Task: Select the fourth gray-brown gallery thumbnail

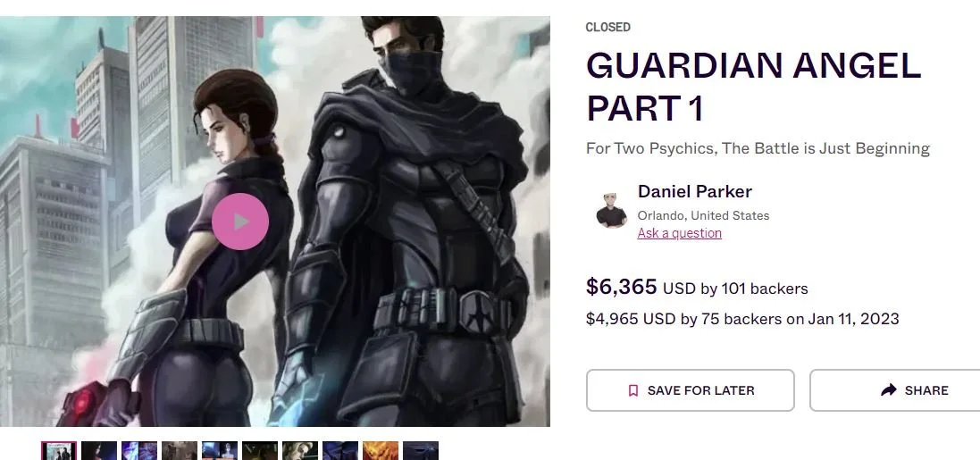Action: click(180, 451)
